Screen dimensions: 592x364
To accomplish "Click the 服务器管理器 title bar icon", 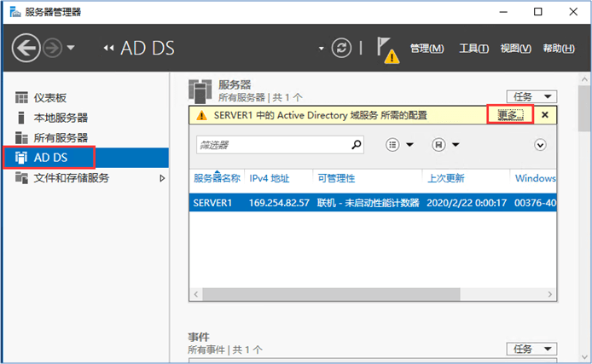I will click(x=15, y=12).
